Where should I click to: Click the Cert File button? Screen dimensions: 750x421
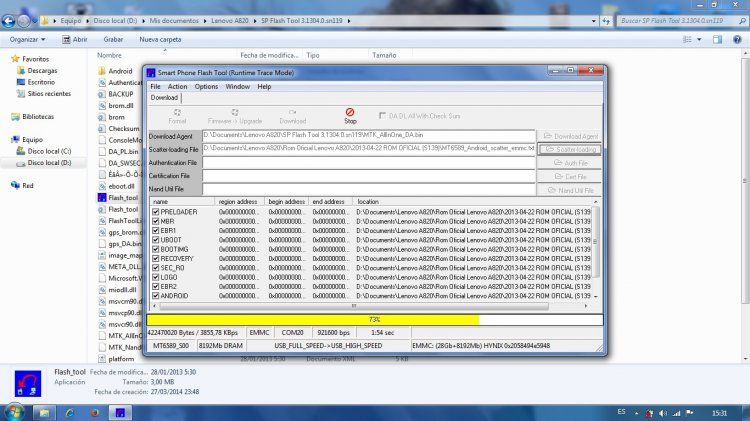pyautogui.click(x=570, y=177)
